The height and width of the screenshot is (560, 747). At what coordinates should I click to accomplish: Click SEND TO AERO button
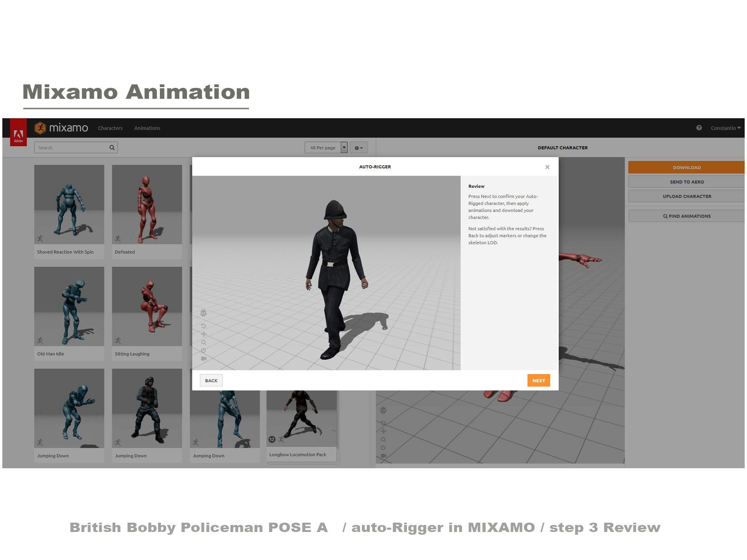[686, 182]
